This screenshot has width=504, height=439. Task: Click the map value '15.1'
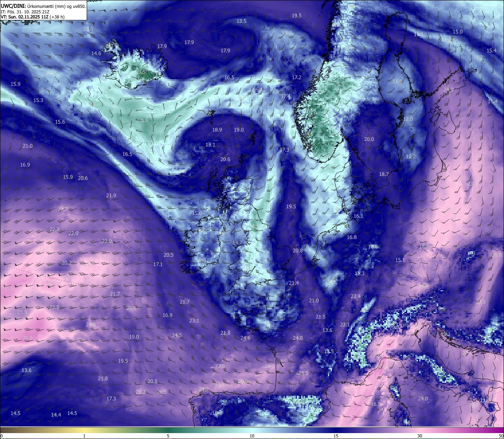pyautogui.click(x=400, y=260)
